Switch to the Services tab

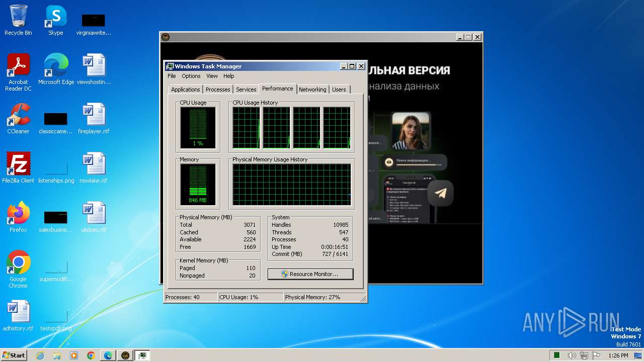pos(246,89)
